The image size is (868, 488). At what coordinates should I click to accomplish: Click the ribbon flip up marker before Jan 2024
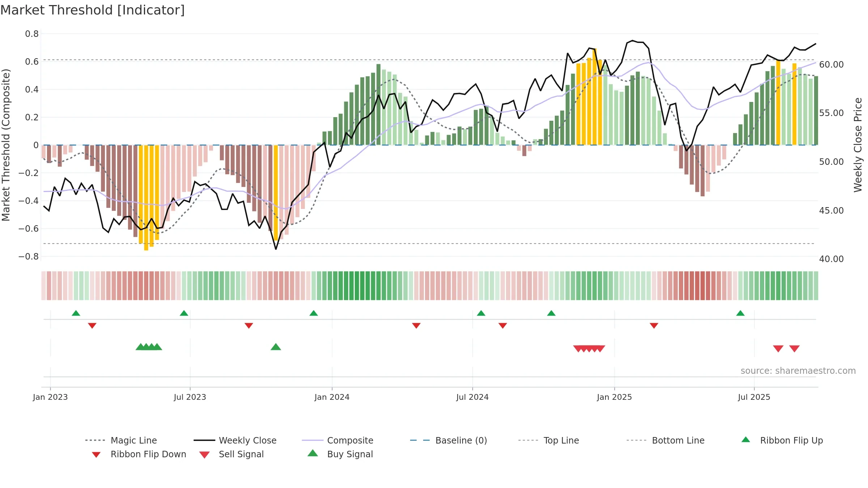tap(314, 313)
